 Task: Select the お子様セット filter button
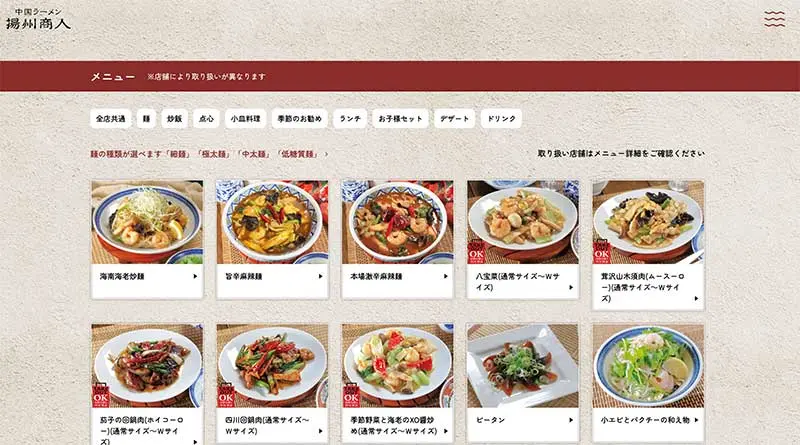(x=400, y=118)
